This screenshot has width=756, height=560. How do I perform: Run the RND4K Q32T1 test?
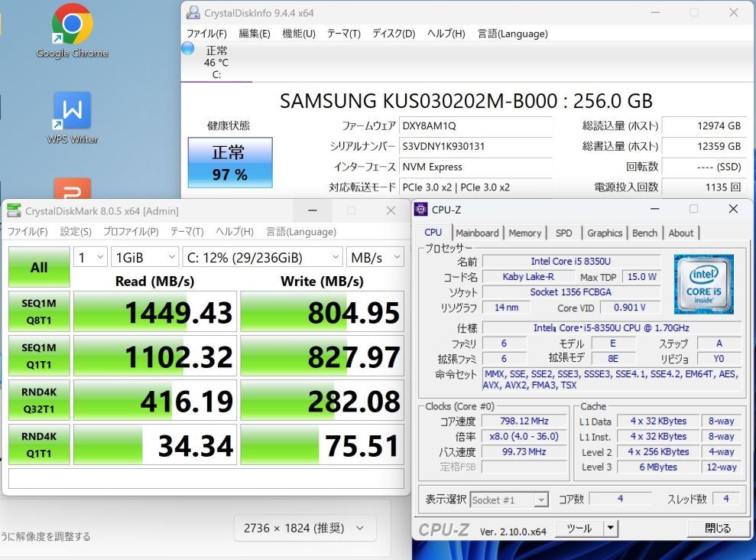[39, 400]
